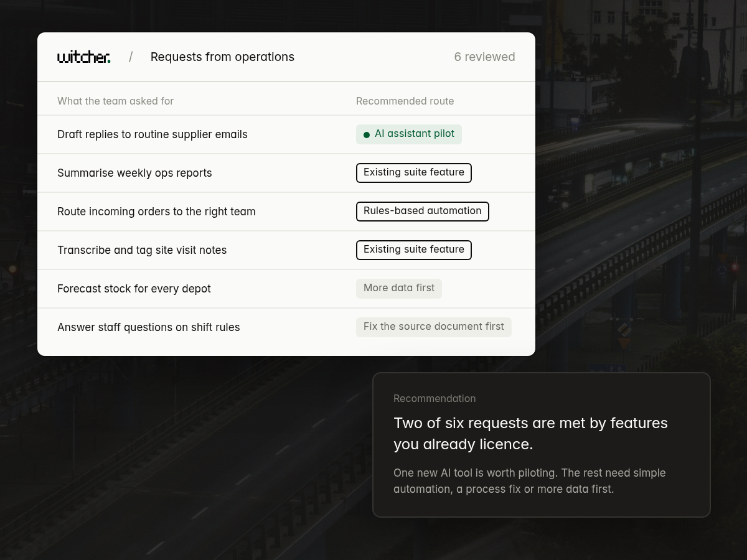The height and width of the screenshot is (560, 747).
Task: Select 'Route incoming orders to the right team' text
Action: 156,212
